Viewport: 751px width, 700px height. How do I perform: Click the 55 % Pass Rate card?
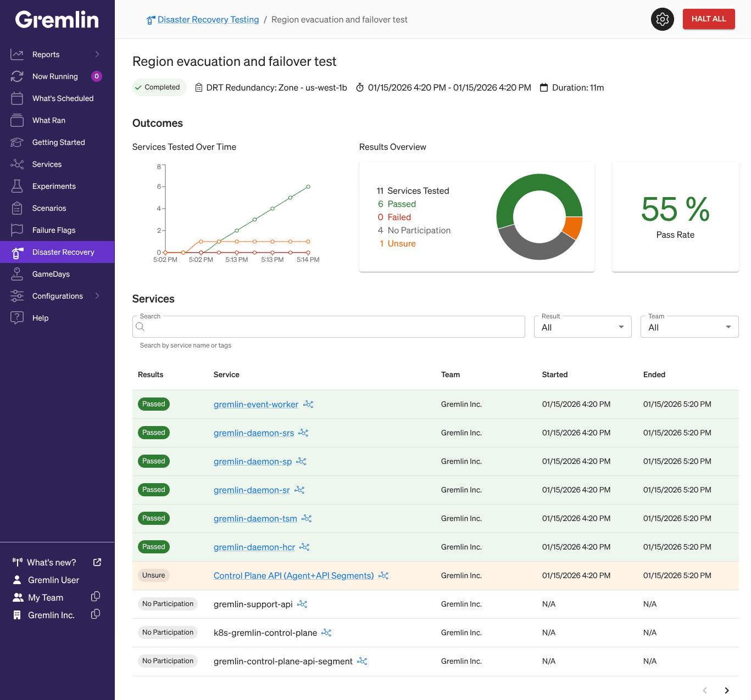pyautogui.click(x=675, y=217)
